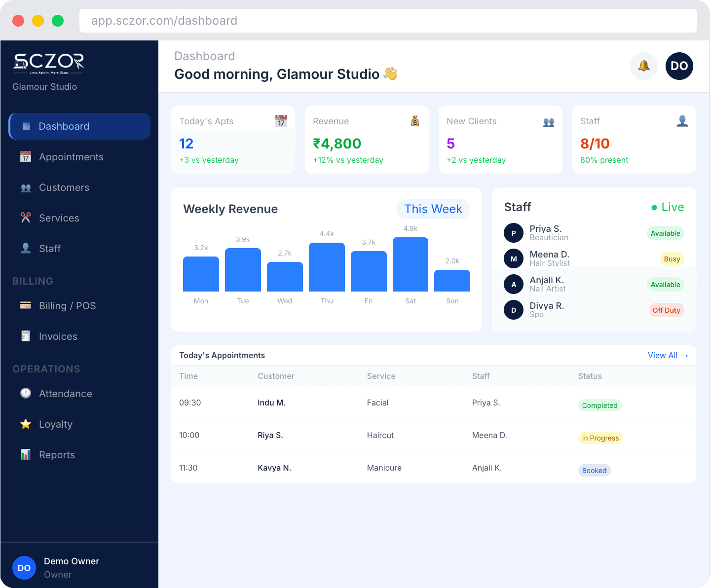Viewport: 710px width, 588px height.
Task: Click Meena D. Busy status badge
Action: coord(672,259)
